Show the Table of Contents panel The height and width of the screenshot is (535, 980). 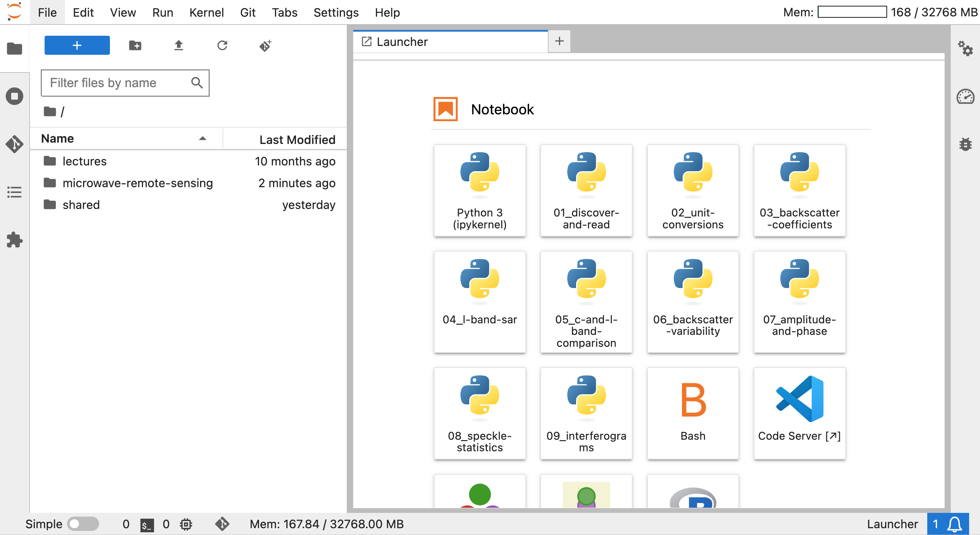(x=14, y=192)
